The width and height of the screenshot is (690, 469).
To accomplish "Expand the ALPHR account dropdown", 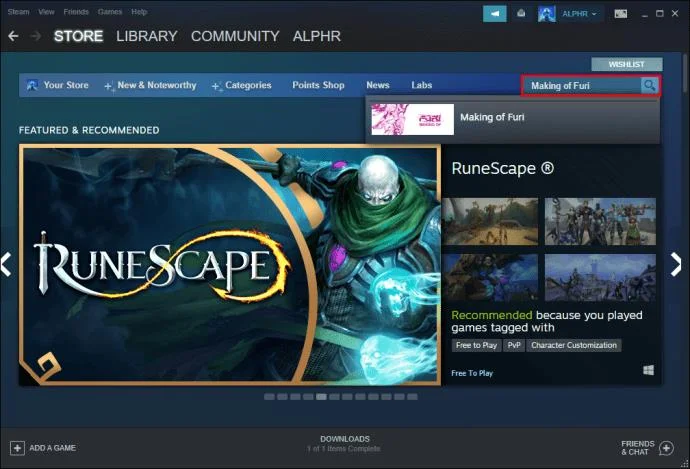I will [579, 14].
